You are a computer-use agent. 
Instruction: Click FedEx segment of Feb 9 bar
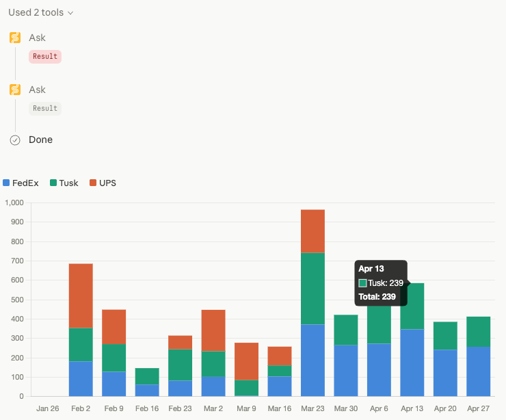[x=114, y=384]
